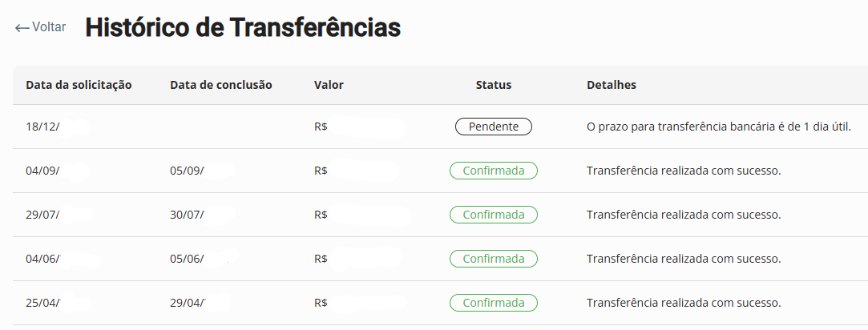Screen dimensions: 868x330
Task: Click the Pendente status badge
Action: [494, 127]
